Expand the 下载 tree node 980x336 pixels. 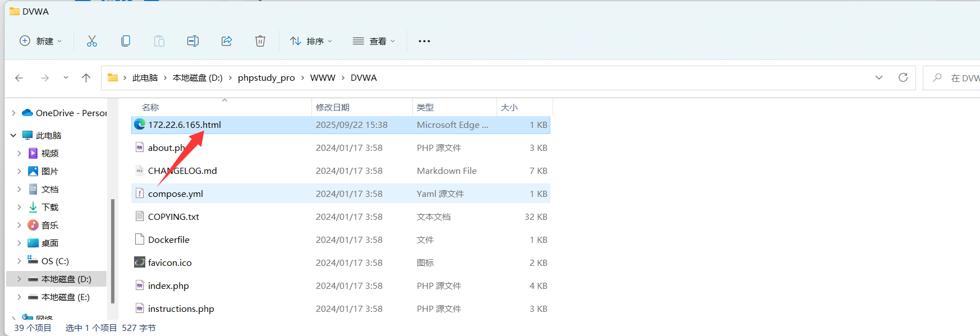tap(19, 207)
